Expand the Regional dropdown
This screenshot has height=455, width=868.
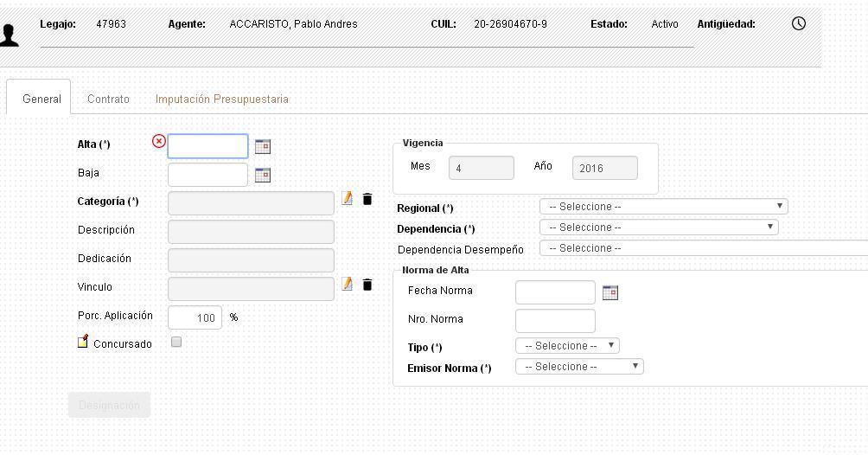coord(663,207)
